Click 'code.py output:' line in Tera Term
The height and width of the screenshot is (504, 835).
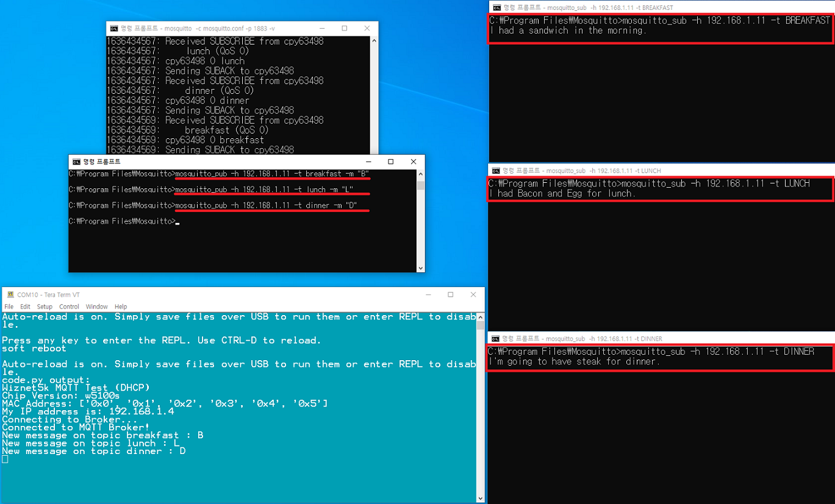(x=46, y=380)
